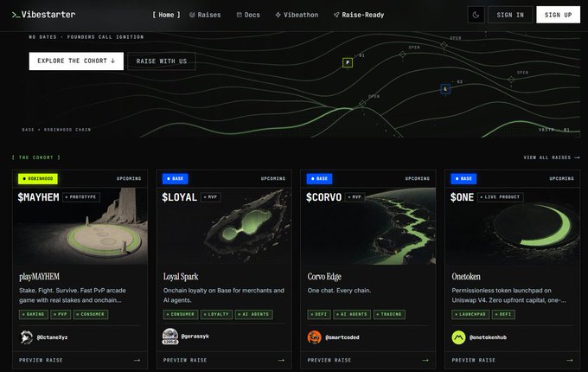Toggle dark mode moon icon
The width and height of the screenshot is (588, 372).
[476, 15]
